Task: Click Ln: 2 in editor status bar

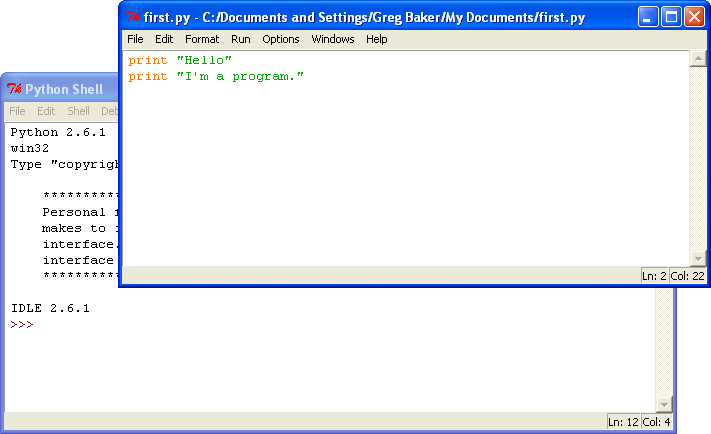Action: point(654,276)
